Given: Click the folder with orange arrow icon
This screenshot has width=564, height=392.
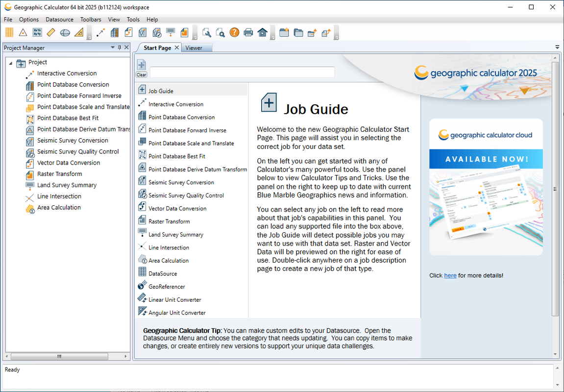Looking at the screenshot, I should click(312, 32).
